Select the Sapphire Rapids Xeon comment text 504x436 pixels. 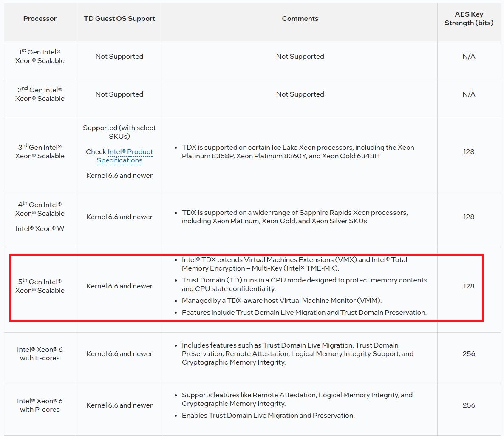point(295,217)
